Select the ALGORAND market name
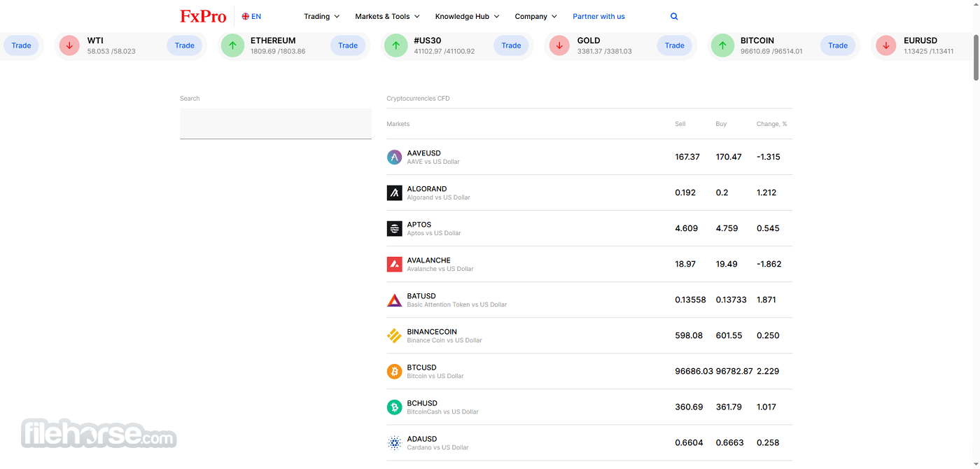 (x=427, y=189)
